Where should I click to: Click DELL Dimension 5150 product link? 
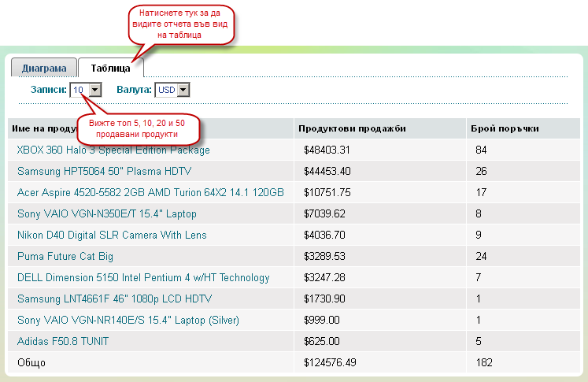tap(143, 277)
